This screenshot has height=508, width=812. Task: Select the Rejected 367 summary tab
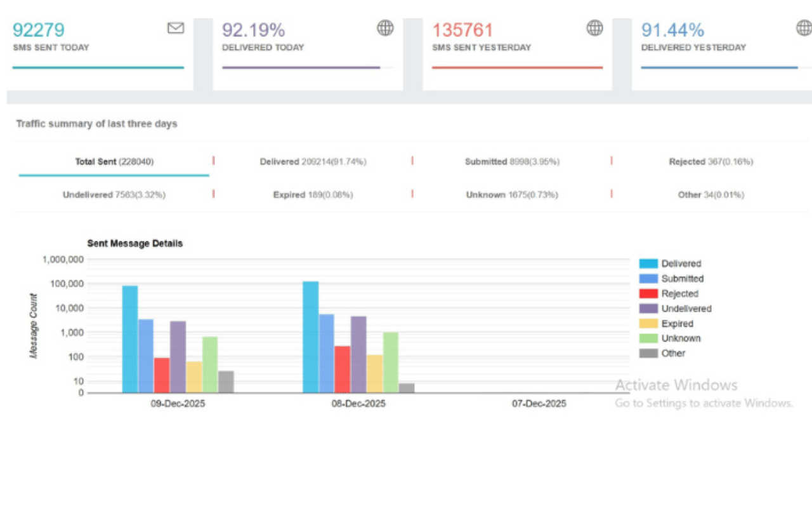click(x=710, y=162)
